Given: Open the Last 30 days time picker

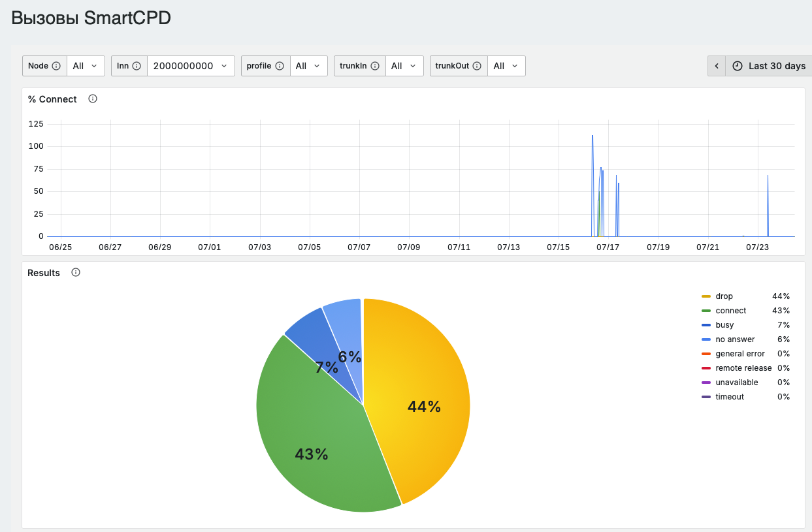Looking at the screenshot, I should [x=769, y=66].
